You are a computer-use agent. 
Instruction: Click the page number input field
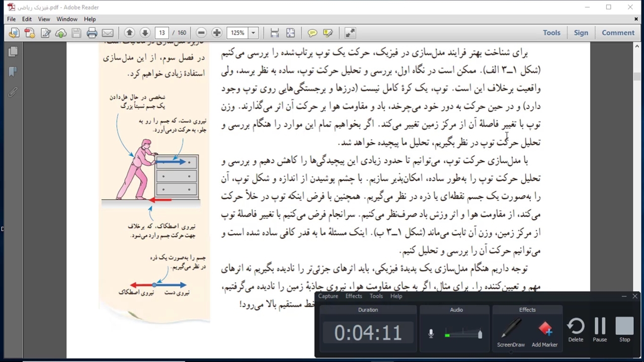[x=162, y=33]
